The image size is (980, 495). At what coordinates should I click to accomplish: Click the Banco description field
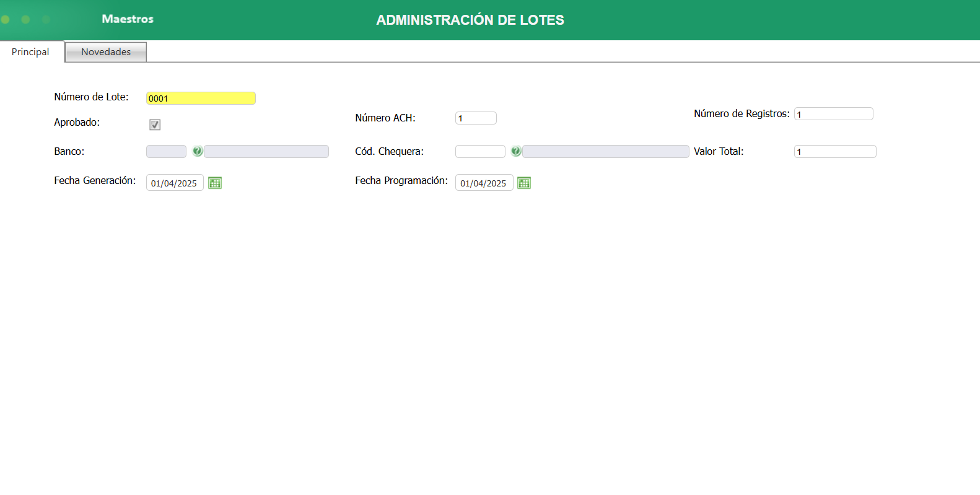pyautogui.click(x=266, y=151)
